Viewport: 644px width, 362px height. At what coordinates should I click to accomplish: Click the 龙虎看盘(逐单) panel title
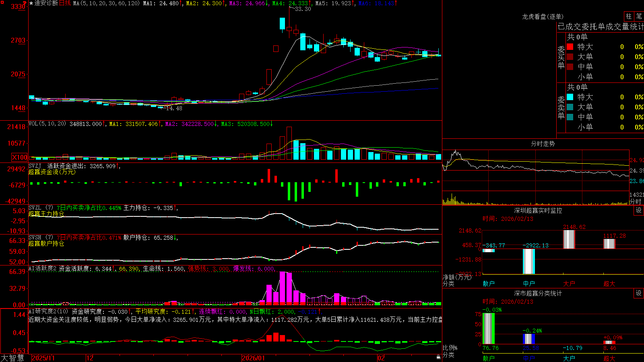543,16
